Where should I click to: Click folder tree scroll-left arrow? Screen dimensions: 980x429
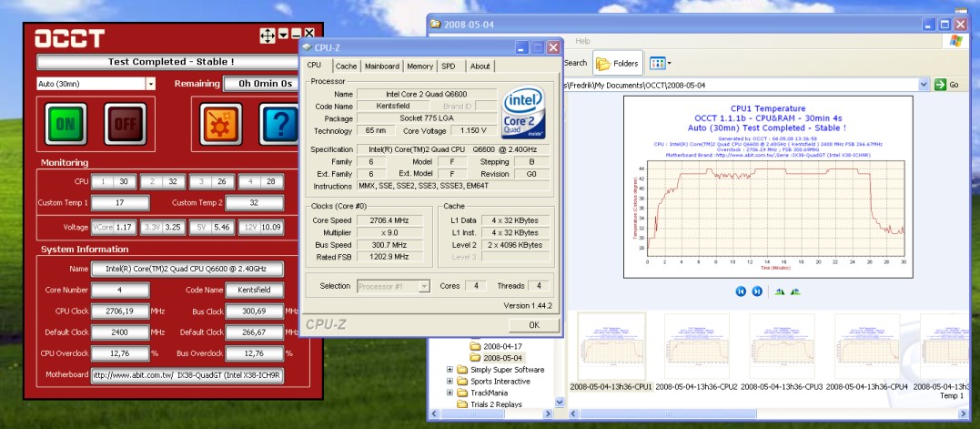(x=436, y=414)
